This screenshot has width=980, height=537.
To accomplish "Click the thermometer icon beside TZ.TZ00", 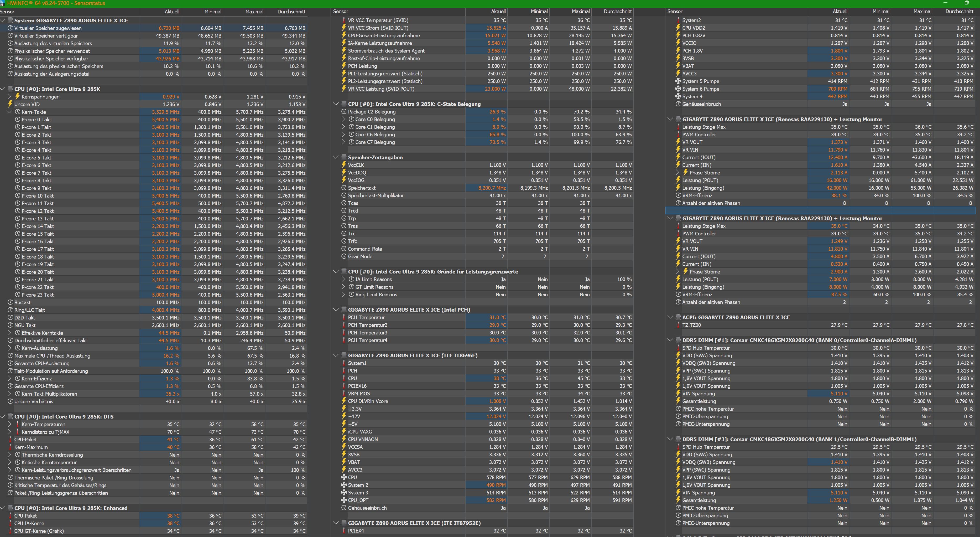I will (678, 325).
